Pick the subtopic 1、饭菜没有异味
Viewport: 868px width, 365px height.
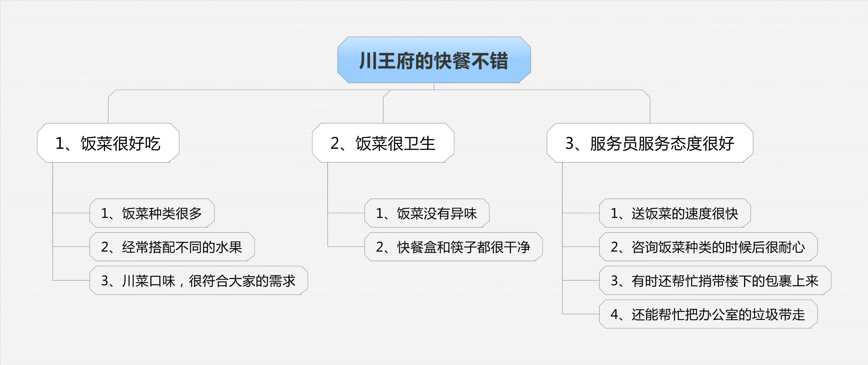pos(427,213)
